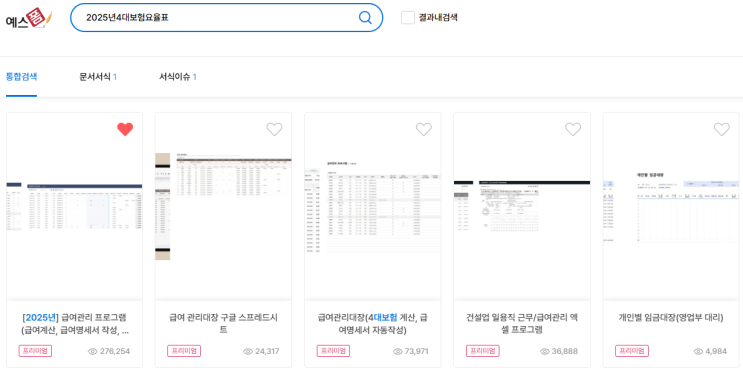This screenshot has width=743, height=386.
Task: Click the eye icon beside 4,984 views
Action: [698, 351]
